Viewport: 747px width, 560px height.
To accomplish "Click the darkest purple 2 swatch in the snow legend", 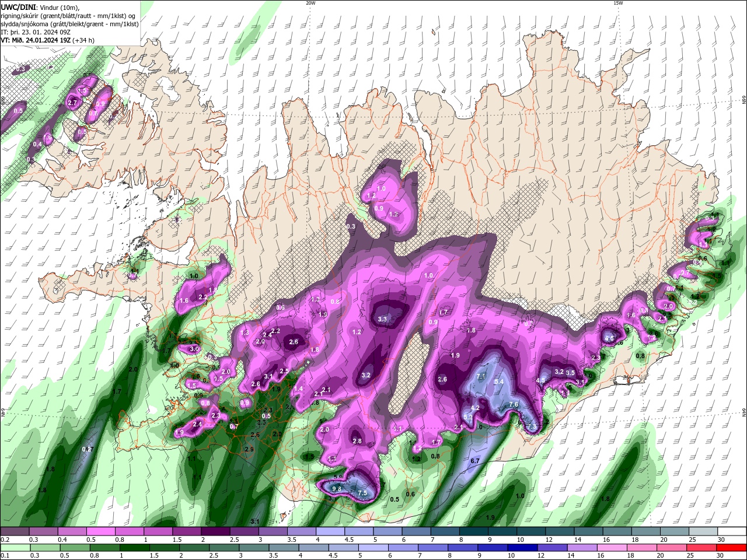I will point(215,531).
